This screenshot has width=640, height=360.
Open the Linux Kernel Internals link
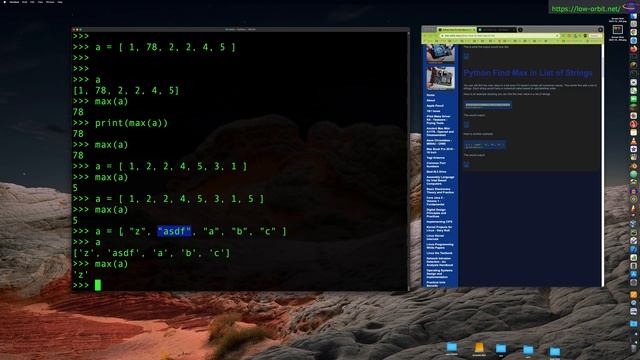click(x=435, y=237)
